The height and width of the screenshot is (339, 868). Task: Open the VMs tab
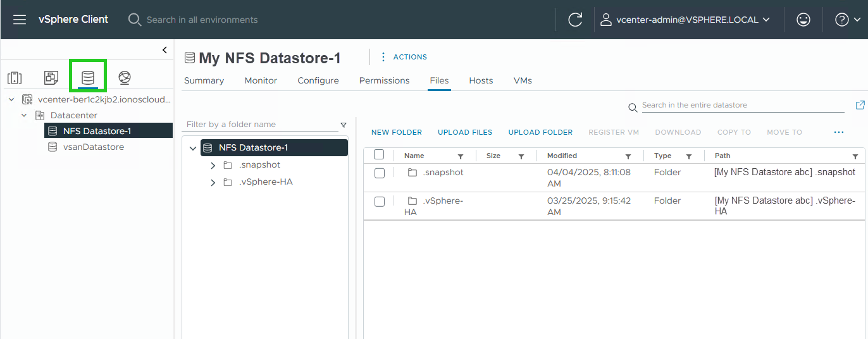(523, 80)
